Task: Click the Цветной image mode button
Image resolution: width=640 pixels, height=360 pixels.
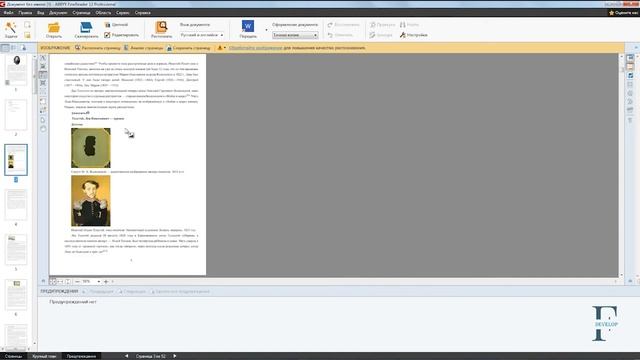Action: tap(116, 25)
